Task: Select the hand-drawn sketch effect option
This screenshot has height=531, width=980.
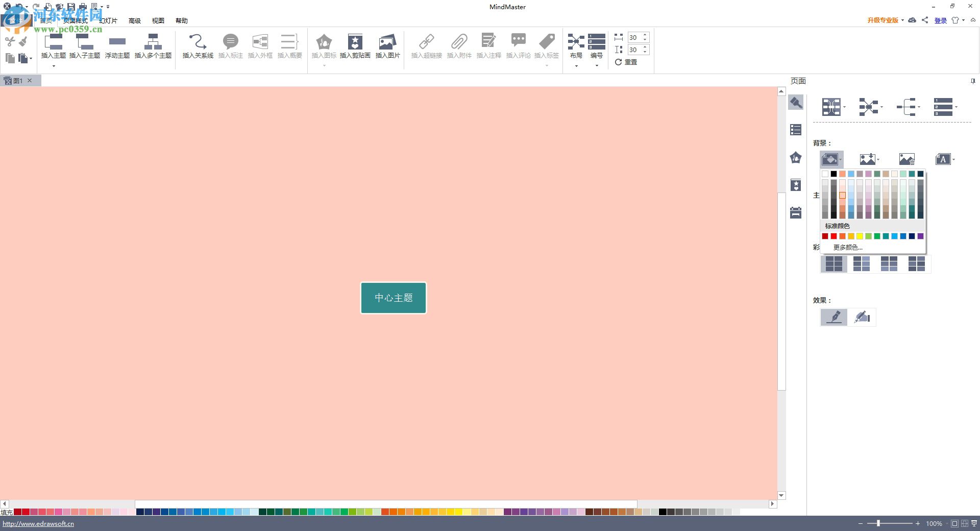Action: [862, 317]
